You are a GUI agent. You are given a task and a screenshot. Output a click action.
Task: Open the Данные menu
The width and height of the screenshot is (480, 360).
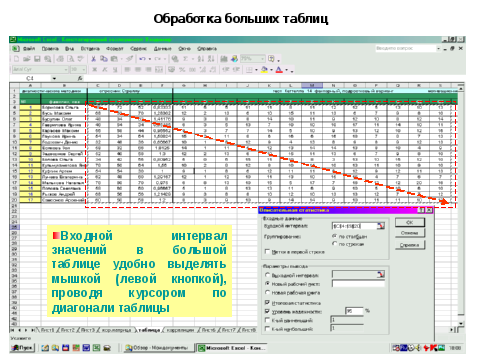click(162, 49)
